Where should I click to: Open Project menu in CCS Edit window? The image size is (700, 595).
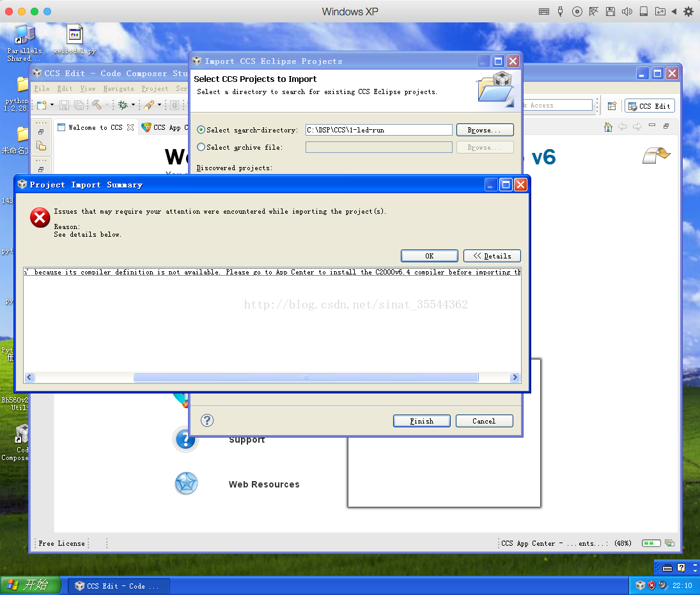[x=155, y=88]
